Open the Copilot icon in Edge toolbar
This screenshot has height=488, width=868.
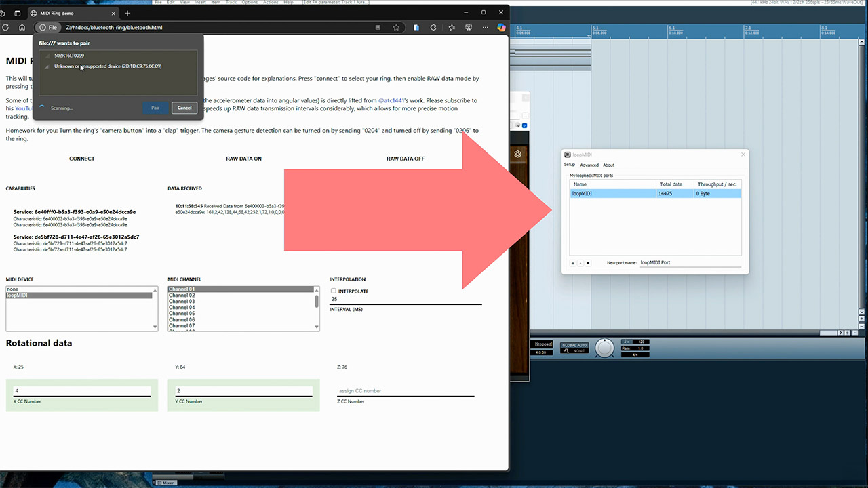(501, 28)
